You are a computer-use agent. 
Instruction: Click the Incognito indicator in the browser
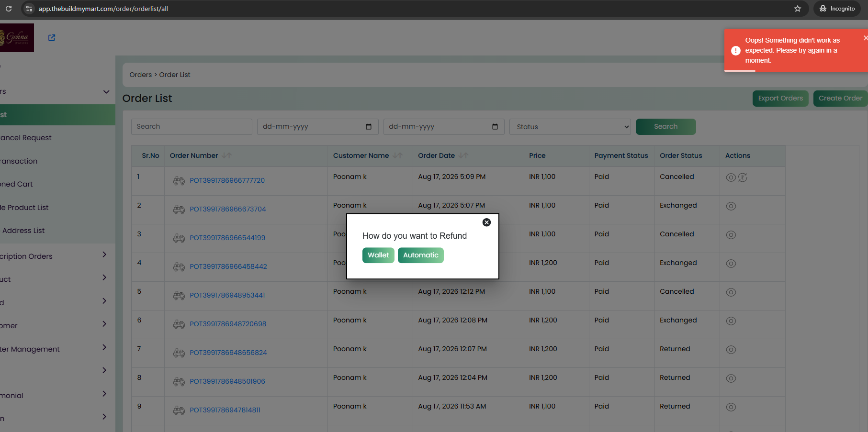pos(837,9)
